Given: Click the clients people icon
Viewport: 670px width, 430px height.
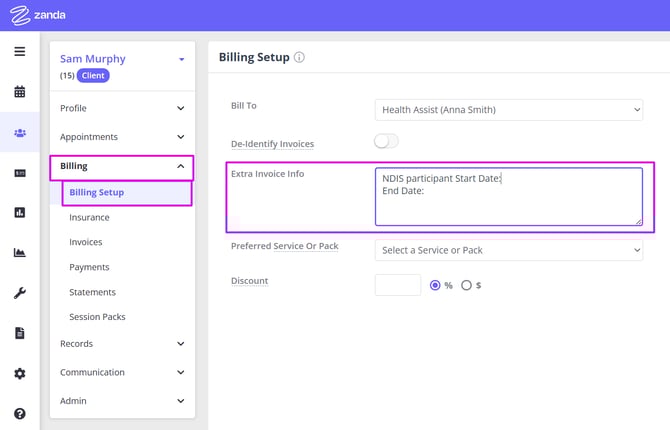Looking at the screenshot, I should click(x=19, y=132).
